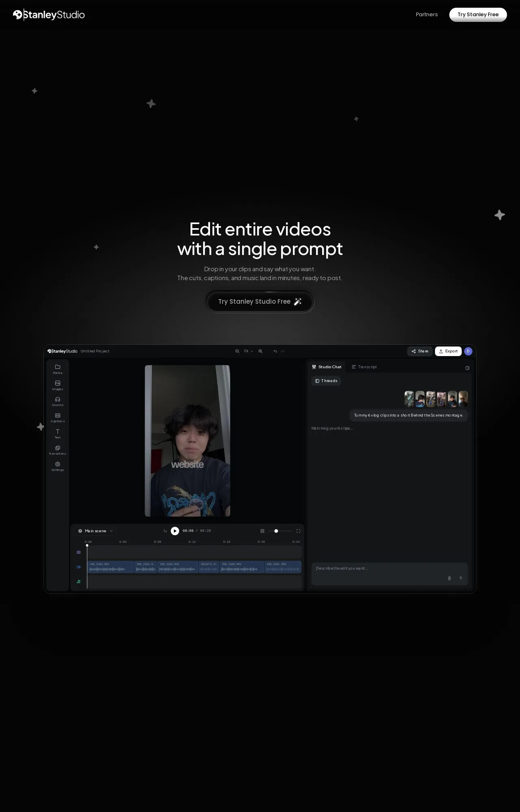Click the 0:04 mark on timeline ruler
The image size is (520, 812).
point(123,542)
